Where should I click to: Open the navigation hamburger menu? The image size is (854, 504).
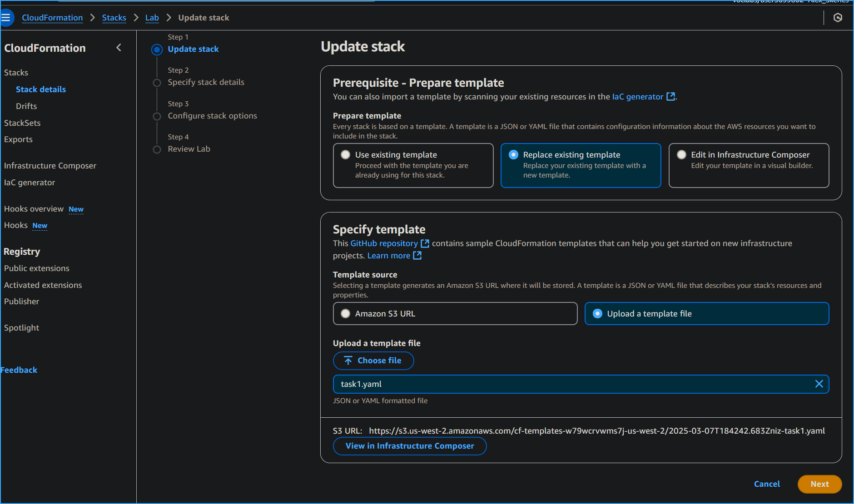pyautogui.click(x=6, y=17)
